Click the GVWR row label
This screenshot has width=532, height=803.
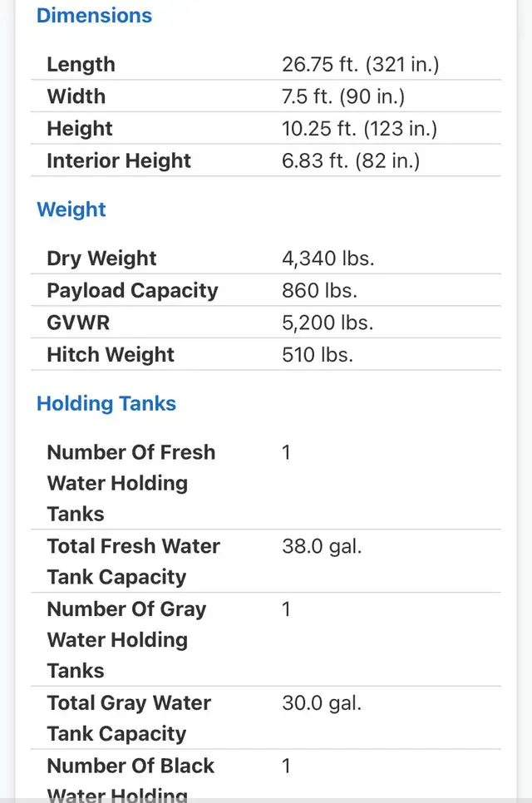pyautogui.click(x=78, y=323)
